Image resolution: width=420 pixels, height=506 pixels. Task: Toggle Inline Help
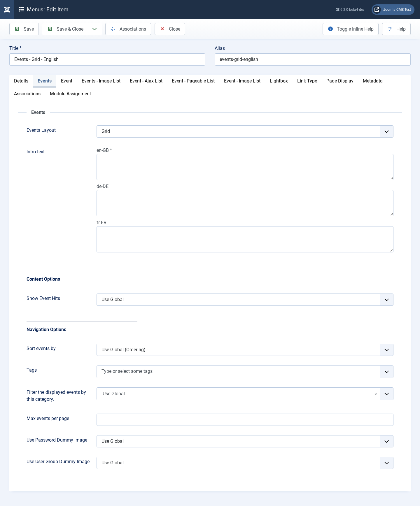click(x=350, y=29)
